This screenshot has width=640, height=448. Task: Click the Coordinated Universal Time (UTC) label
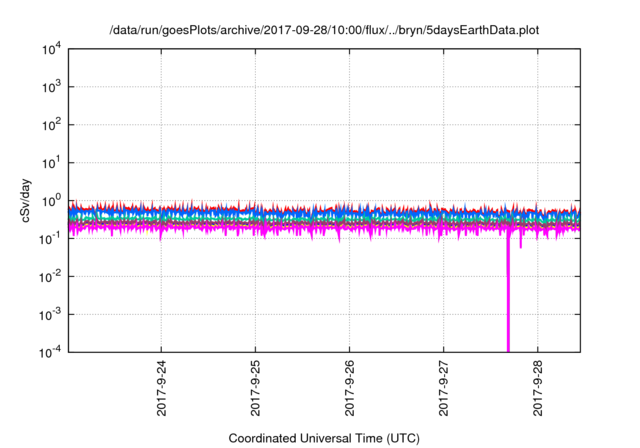pyautogui.click(x=324, y=438)
